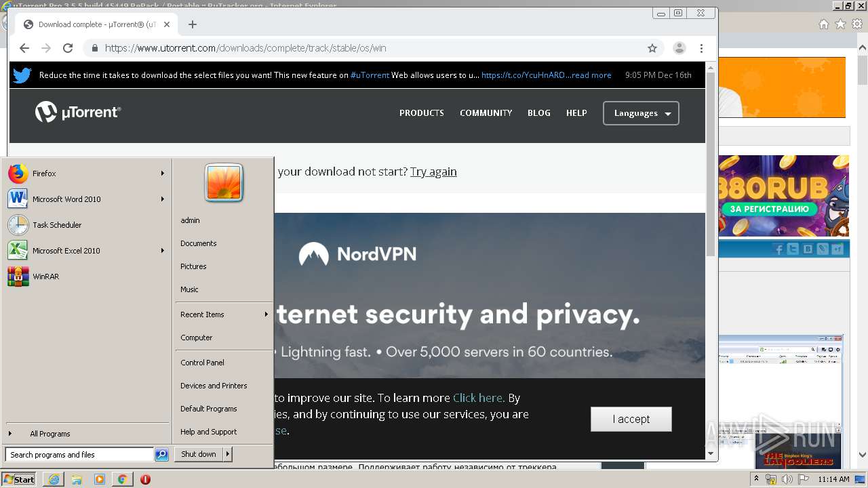Click the Try again download link
The image size is (868, 488).
433,171
